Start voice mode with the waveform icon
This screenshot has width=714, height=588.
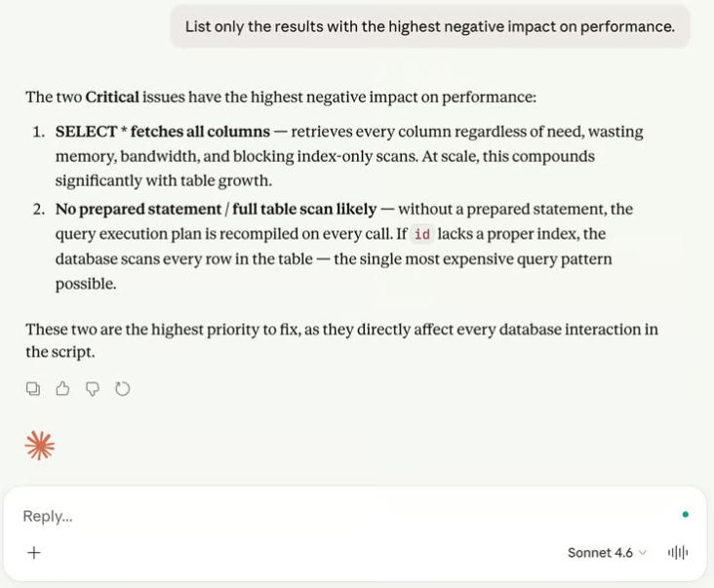[678, 553]
